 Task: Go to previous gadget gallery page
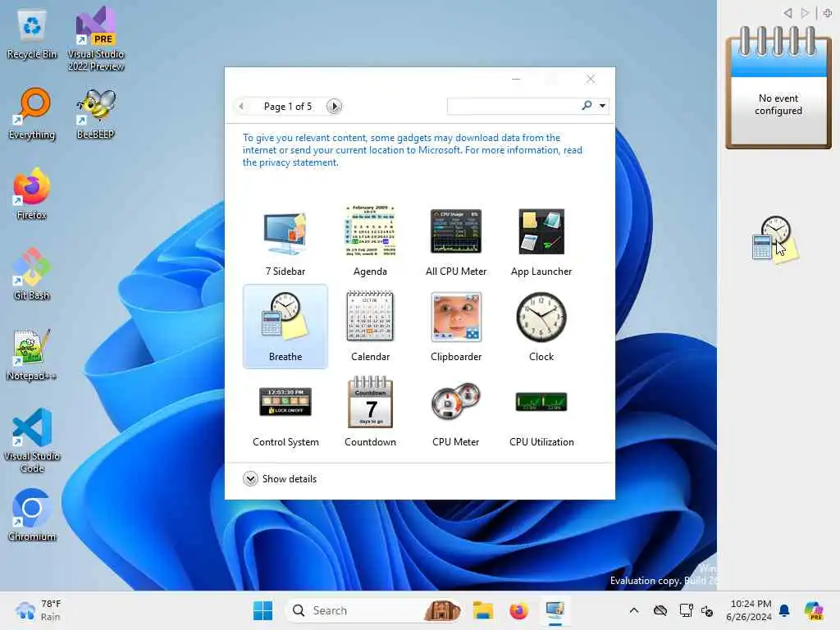241,106
